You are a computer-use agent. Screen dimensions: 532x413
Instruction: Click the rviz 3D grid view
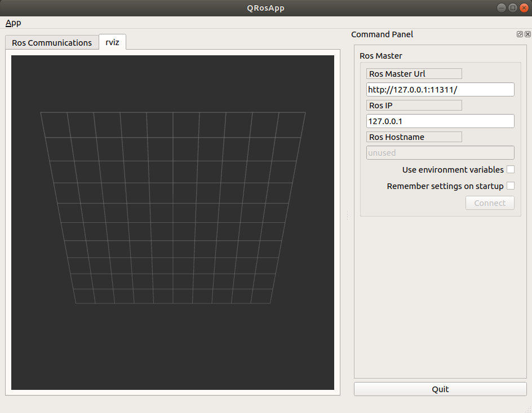tap(172, 222)
